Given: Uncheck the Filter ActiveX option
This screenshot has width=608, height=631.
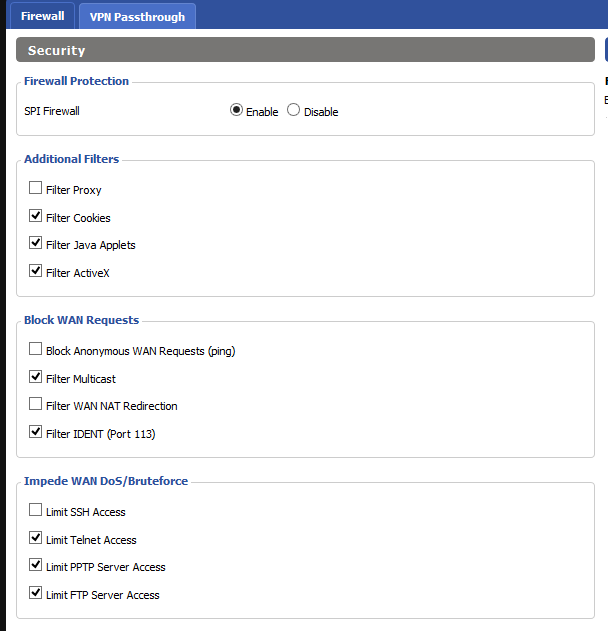Looking at the screenshot, I should pyautogui.click(x=36, y=271).
